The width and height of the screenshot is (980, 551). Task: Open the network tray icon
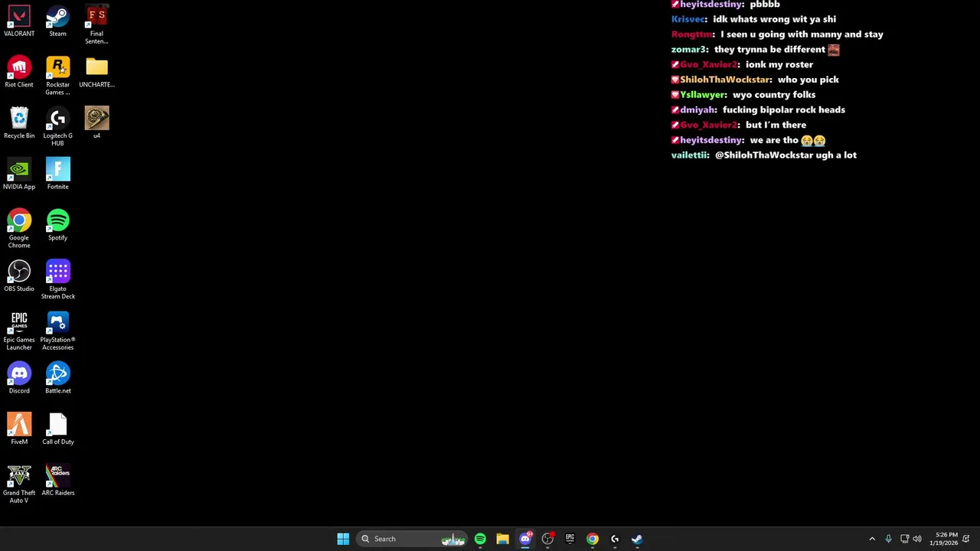pyautogui.click(x=904, y=539)
